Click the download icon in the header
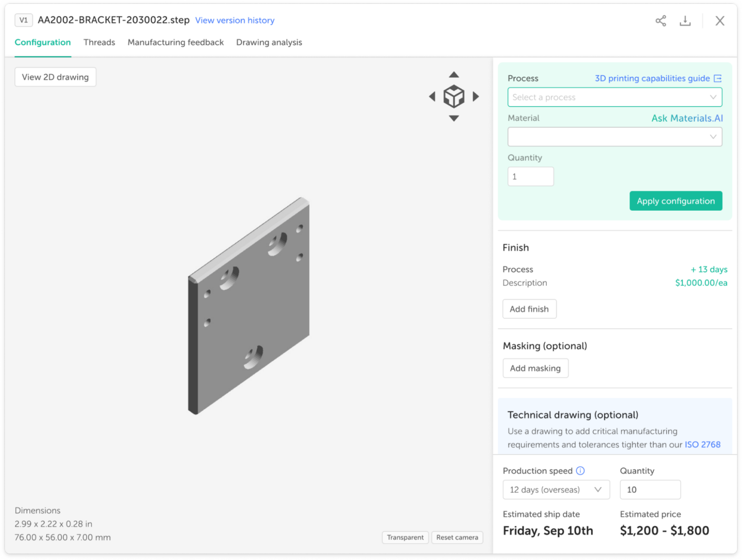 [685, 21]
